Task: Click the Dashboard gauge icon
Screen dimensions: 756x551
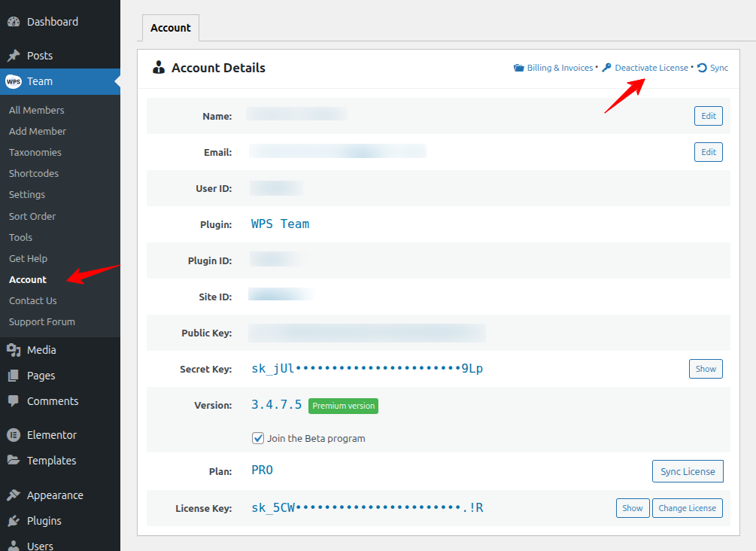Action: pyautogui.click(x=14, y=22)
